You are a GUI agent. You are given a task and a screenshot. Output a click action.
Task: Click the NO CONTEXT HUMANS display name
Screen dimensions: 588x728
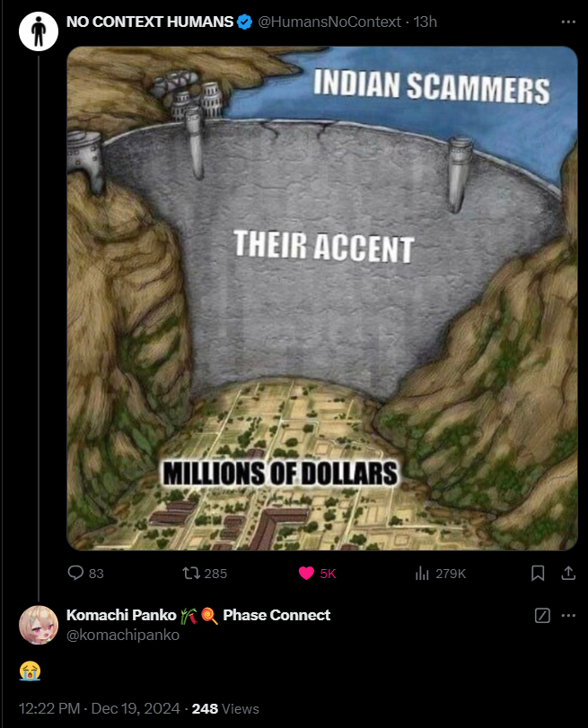tap(150, 22)
